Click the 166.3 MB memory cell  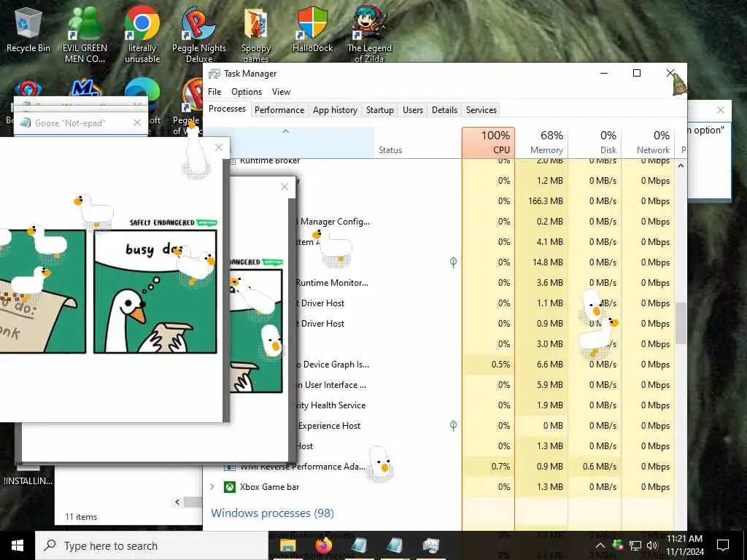tap(542, 201)
